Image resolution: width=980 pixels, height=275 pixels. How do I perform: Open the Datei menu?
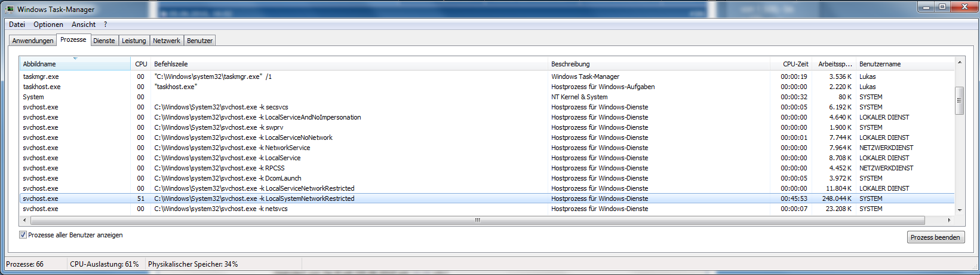tap(17, 25)
